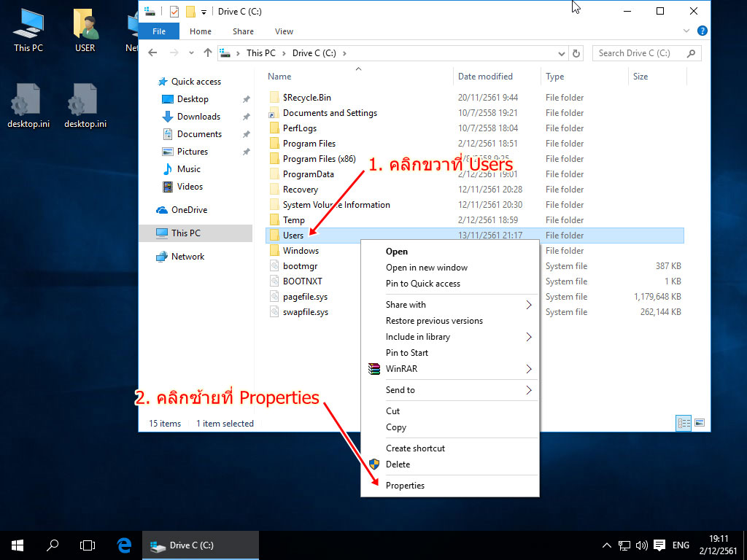Click the taskbar search magnifier icon

click(53, 545)
